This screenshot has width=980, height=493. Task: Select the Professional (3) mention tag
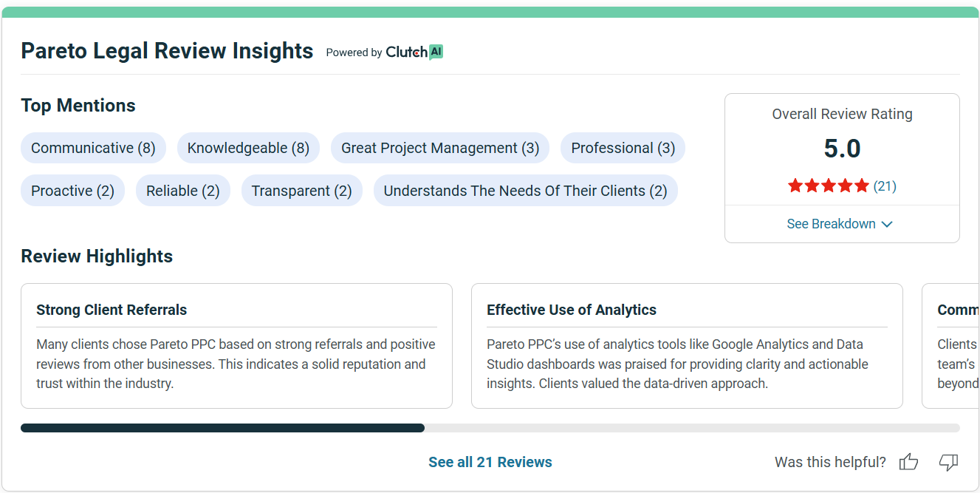tap(623, 148)
